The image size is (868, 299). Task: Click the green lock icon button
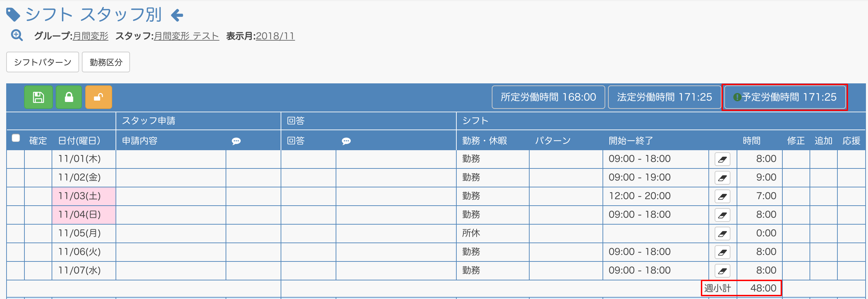[x=69, y=97]
